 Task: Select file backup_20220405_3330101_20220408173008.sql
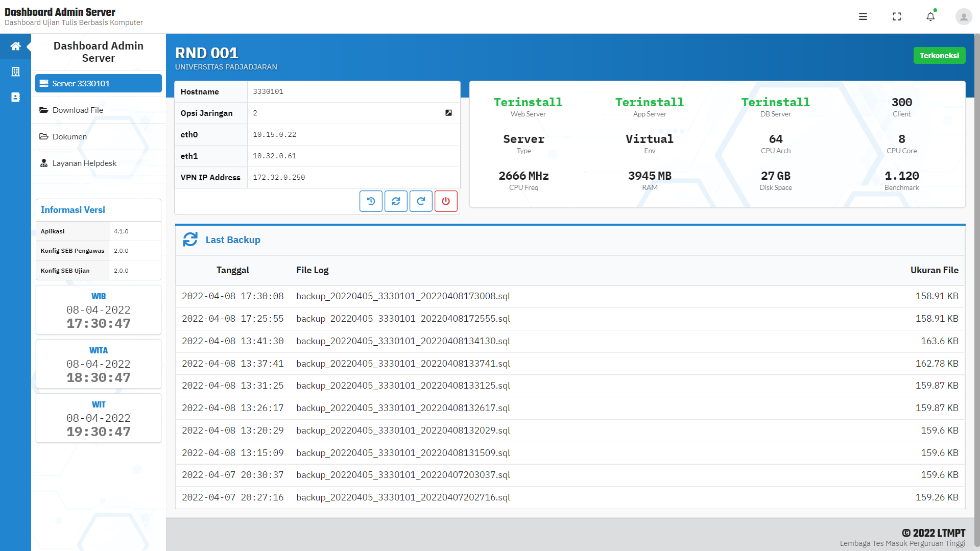403,296
